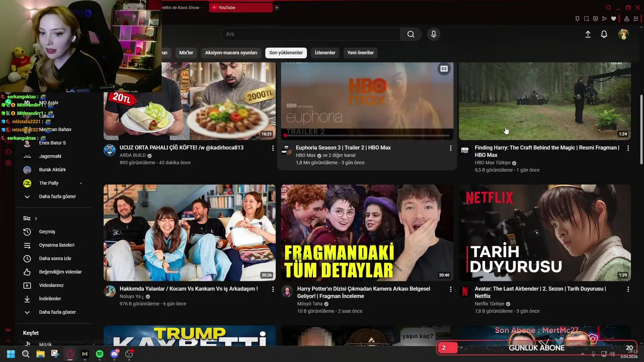Open Spotify from taskbar
This screenshot has height=362, width=644.
tap(100, 354)
